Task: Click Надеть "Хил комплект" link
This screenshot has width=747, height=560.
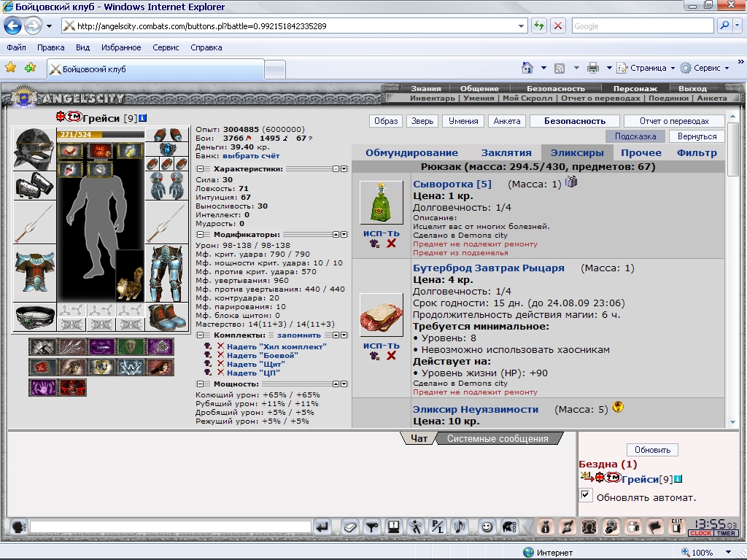Action: (276, 346)
